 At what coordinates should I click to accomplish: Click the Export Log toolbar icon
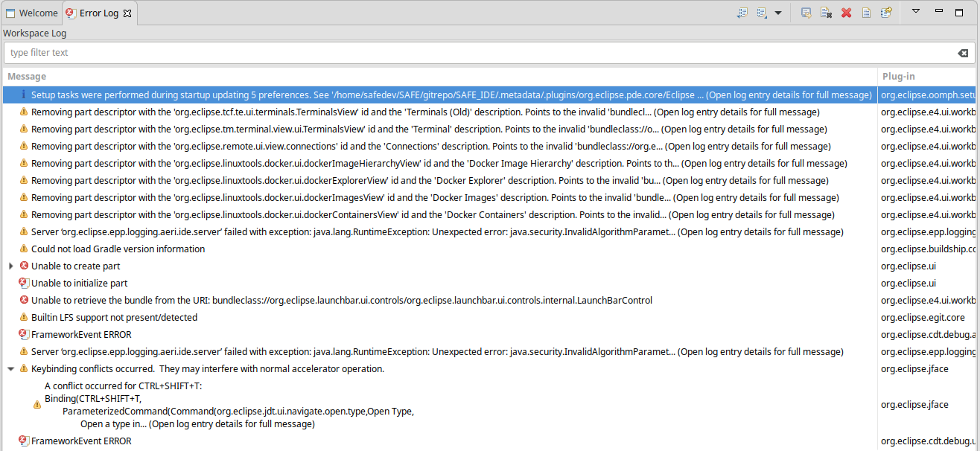click(742, 13)
